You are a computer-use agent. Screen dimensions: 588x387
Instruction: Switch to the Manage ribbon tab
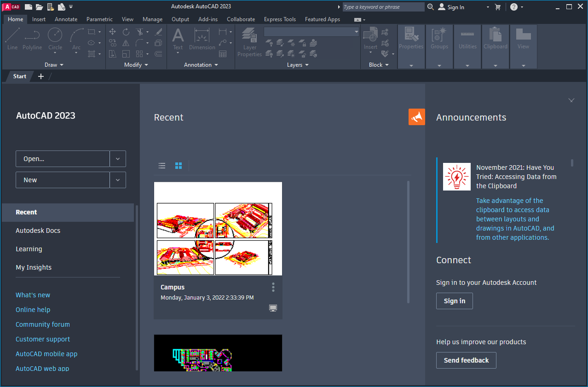152,19
